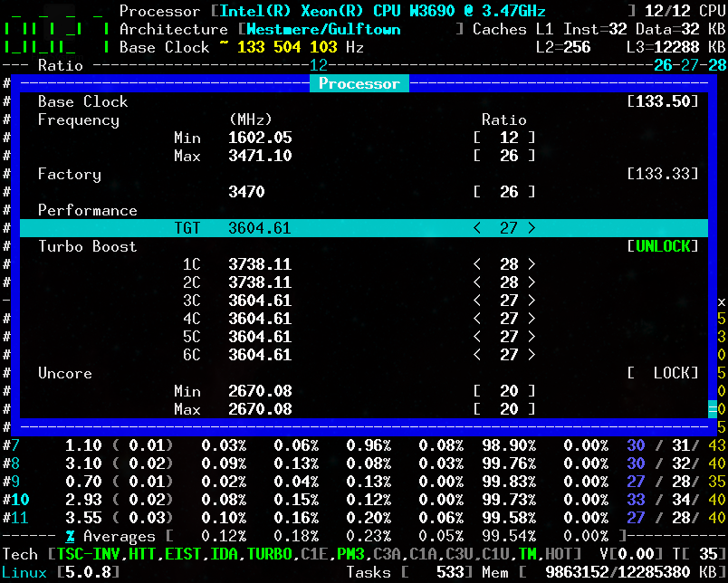Image resolution: width=728 pixels, height=583 pixels.
Task: Click the Linux 5.0.8 kernel label
Action: coord(61,572)
